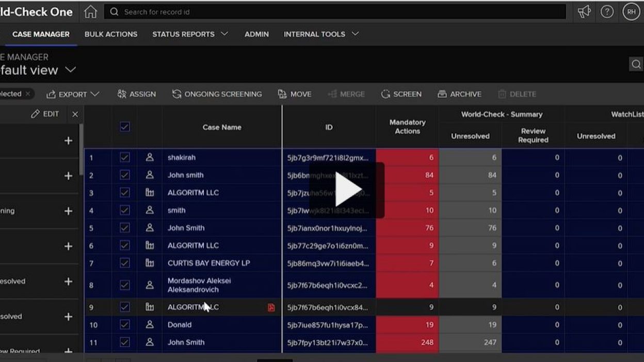Click the Screen toolbar button

pyautogui.click(x=401, y=94)
